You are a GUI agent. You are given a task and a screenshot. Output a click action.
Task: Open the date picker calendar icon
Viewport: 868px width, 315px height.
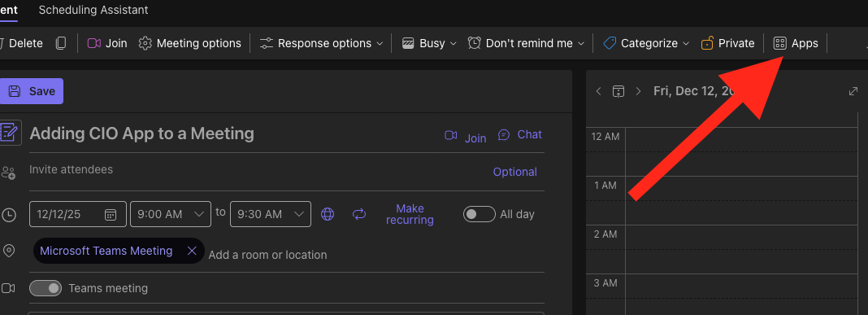(111, 215)
